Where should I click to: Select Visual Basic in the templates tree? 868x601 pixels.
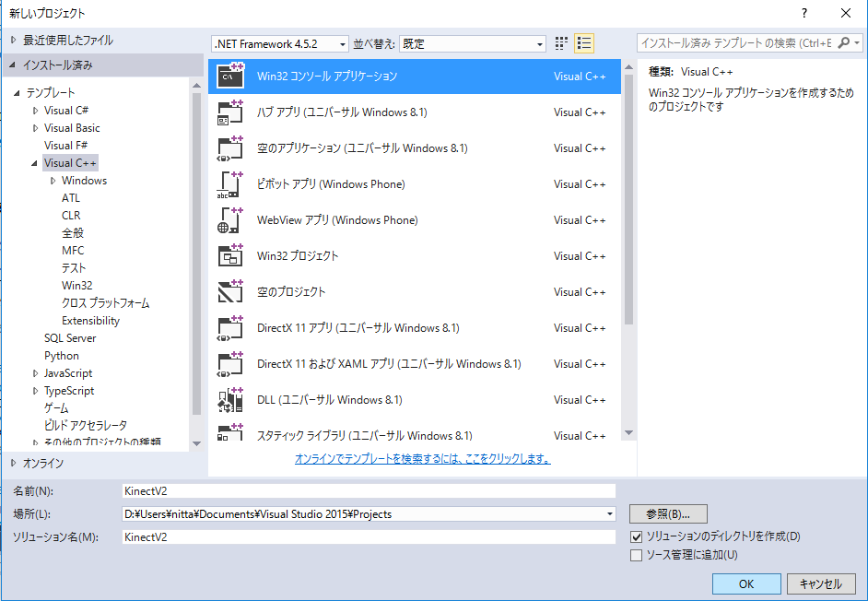tap(72, 128)
